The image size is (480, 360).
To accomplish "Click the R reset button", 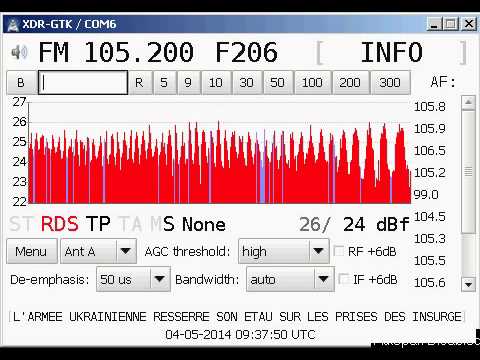I will click(x=139, y=82).
